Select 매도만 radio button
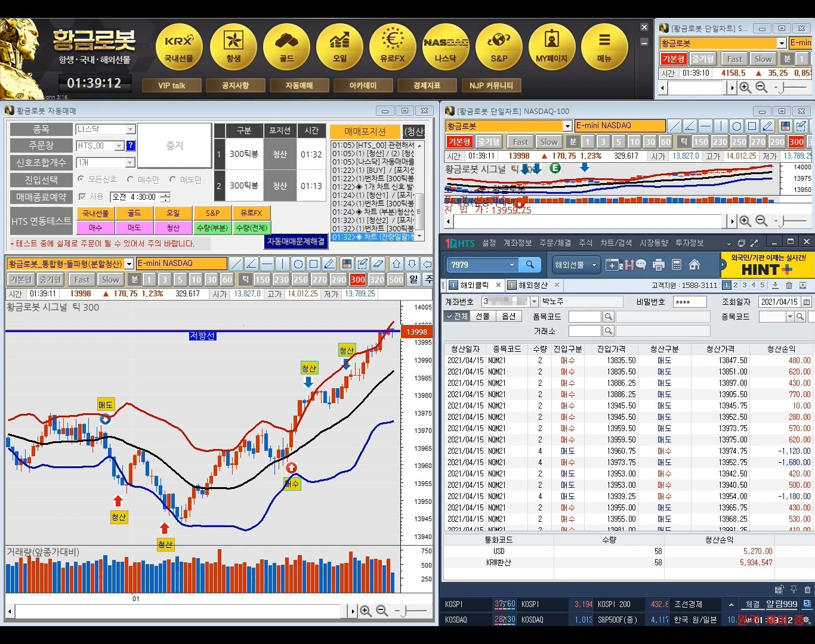Screen dimensions: 815x644 tap(172, 179)
